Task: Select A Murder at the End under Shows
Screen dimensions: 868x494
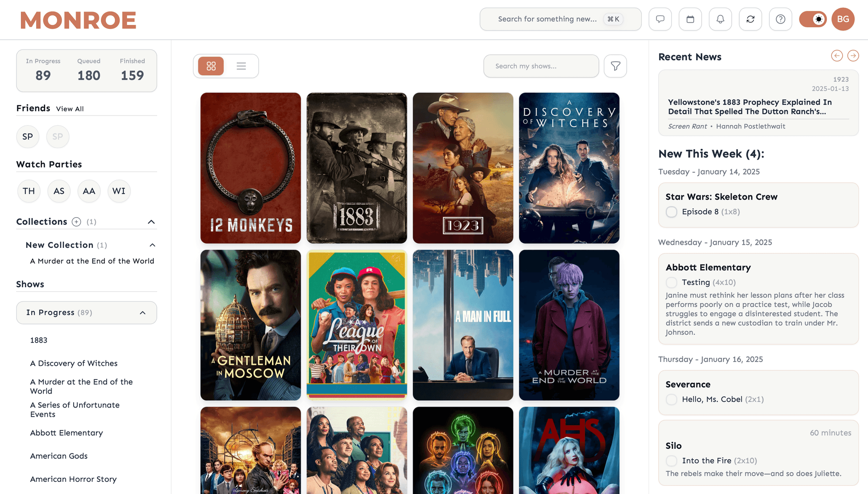Action: click(81, 386)
